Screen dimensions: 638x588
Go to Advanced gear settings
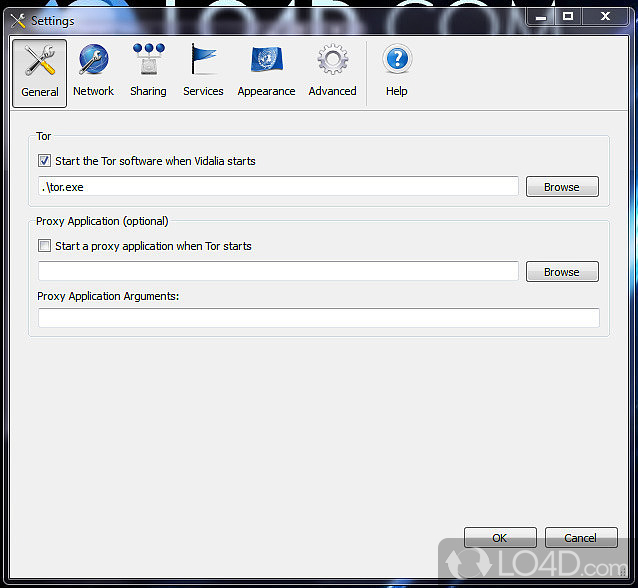[x=332, y=70]
